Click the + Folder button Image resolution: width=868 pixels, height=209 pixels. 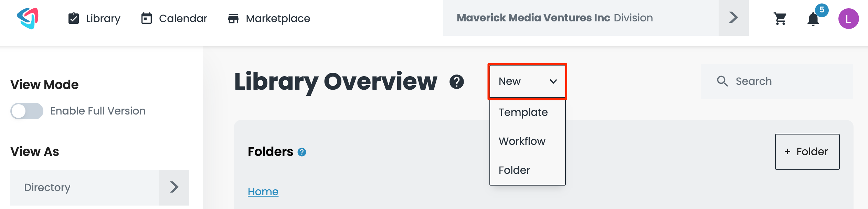click(807, 152)
